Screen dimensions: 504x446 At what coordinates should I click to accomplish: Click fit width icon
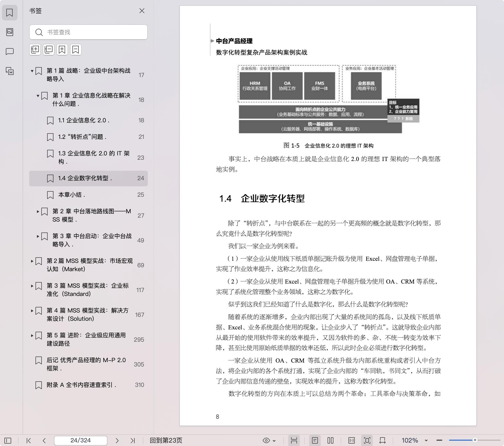[383, 441]
